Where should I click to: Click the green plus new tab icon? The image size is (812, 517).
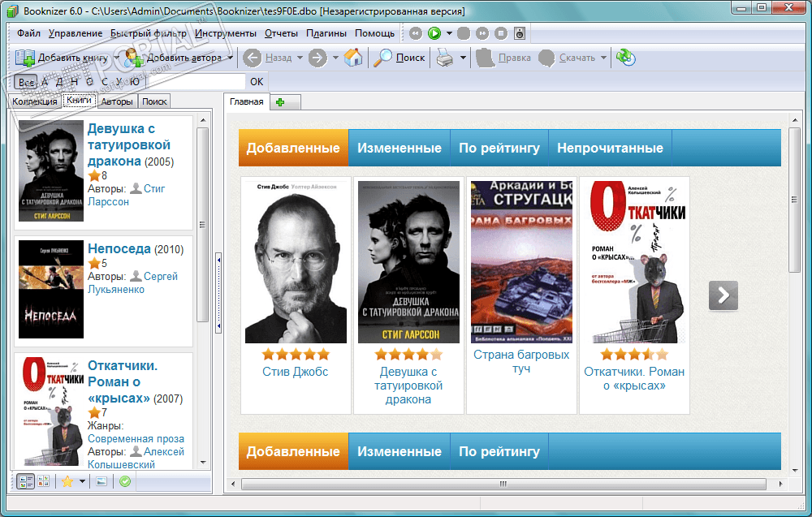tap(280, 102)
